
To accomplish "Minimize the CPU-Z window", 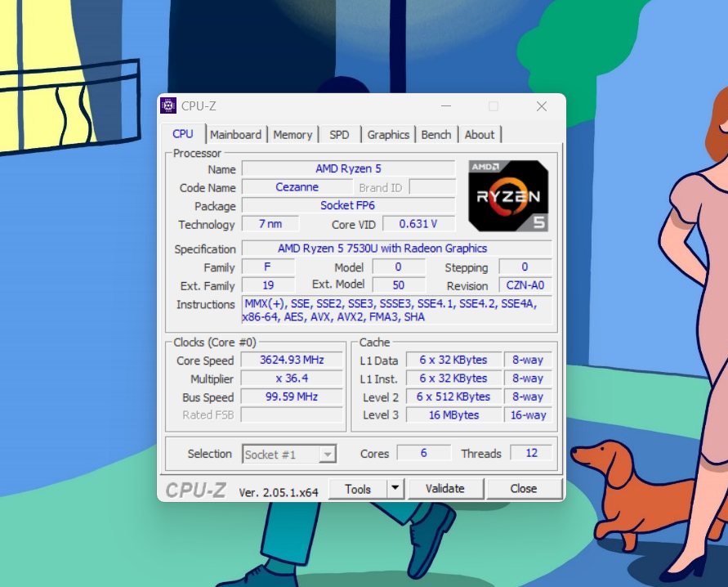I will coord(446,106).
